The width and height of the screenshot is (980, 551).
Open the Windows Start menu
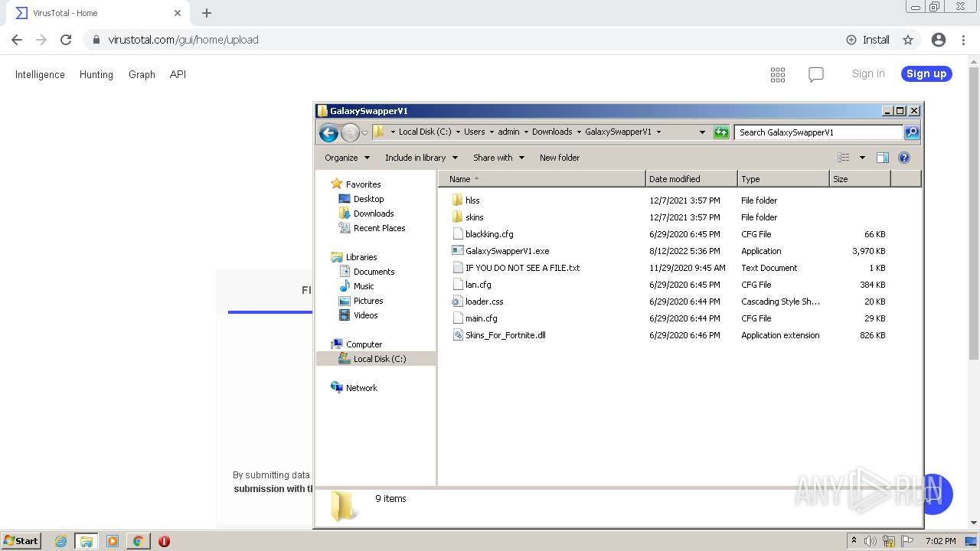tap(21, 541)
